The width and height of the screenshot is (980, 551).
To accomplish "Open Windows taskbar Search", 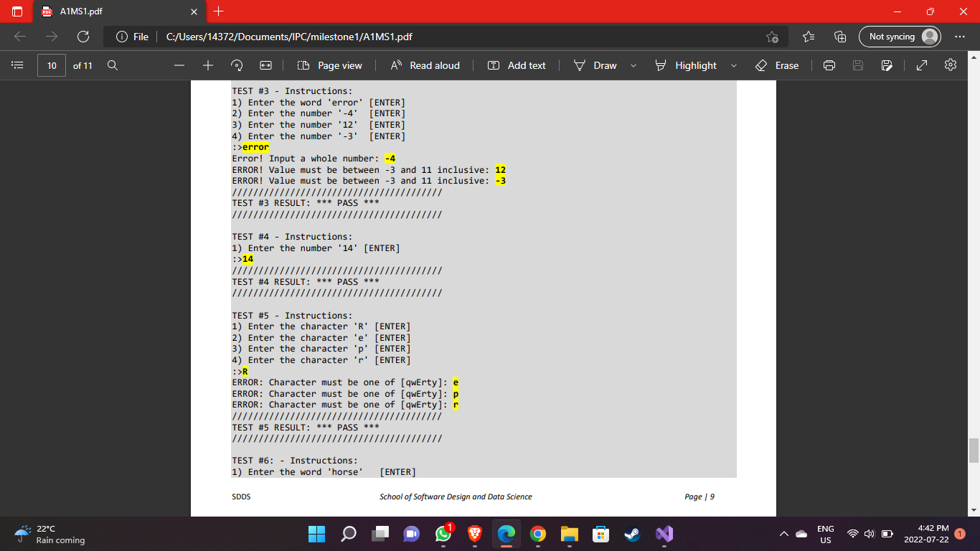I will tap(349, 534).
